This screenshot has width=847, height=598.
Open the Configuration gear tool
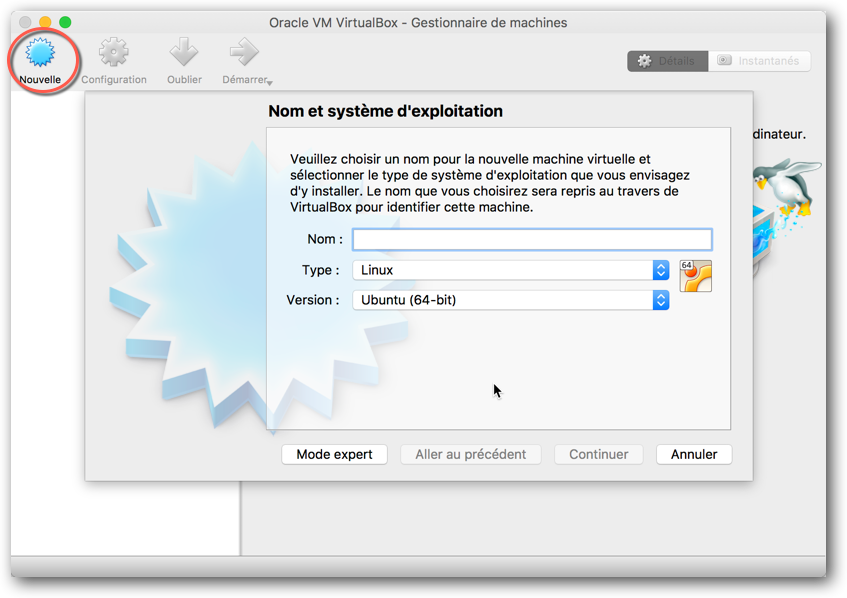point(113,52)
